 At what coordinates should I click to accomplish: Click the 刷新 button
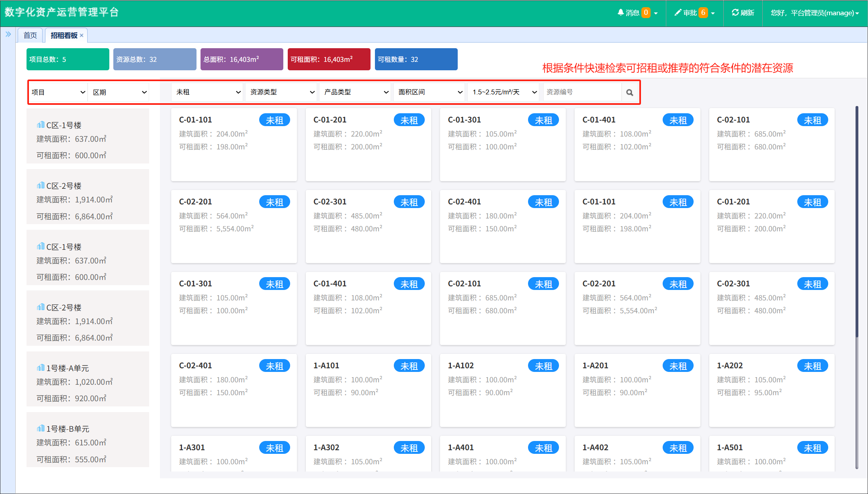(x=743, y=13)
